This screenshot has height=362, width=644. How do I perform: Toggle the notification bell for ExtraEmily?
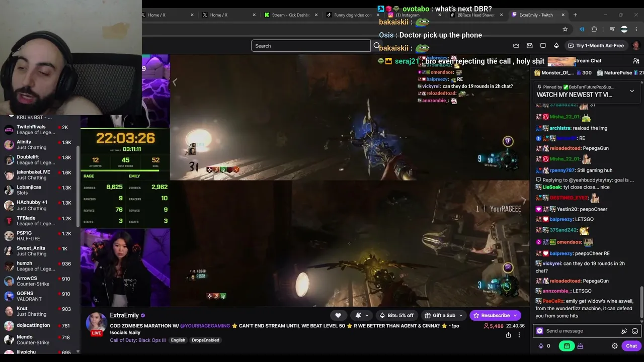point(358,315)
